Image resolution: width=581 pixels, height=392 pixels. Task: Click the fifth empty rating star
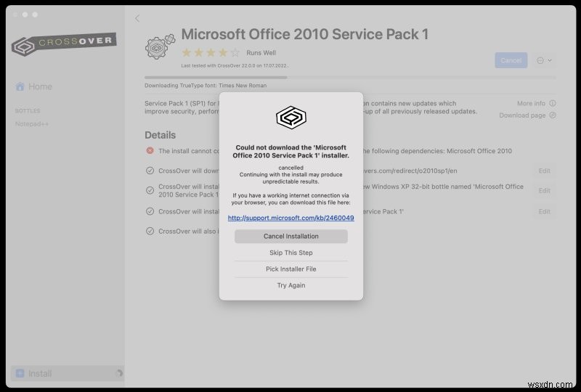[x=235, y=52]
